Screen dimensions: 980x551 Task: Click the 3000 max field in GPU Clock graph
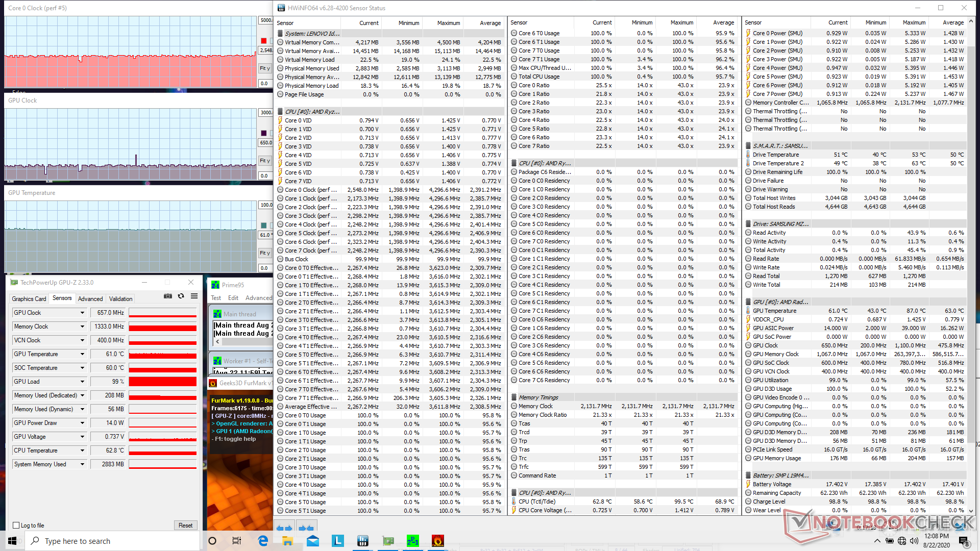tap(265, 113)
